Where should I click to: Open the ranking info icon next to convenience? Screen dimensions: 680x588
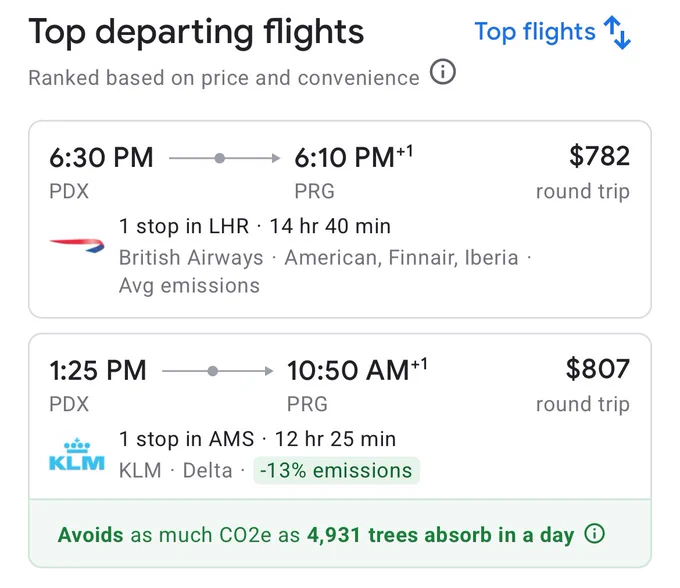[443, 72]
